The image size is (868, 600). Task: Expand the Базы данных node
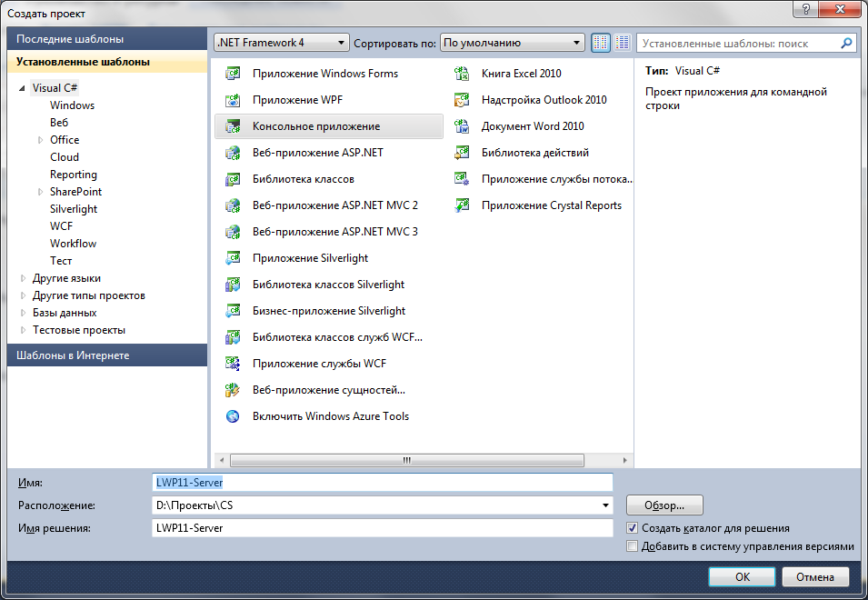(x=23, y=313)
